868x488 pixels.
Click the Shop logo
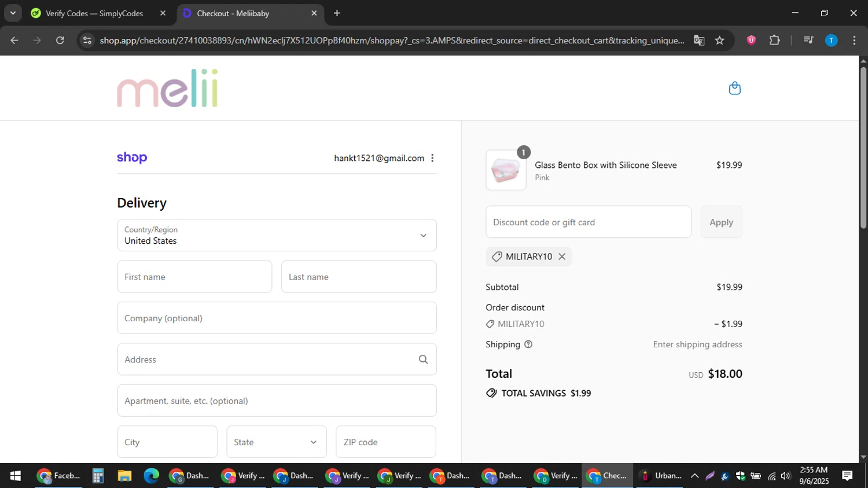(132, 157)
